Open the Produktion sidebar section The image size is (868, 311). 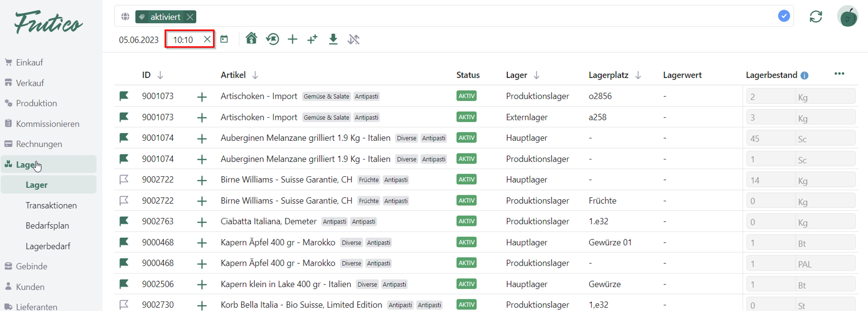[x=36, y=103]
